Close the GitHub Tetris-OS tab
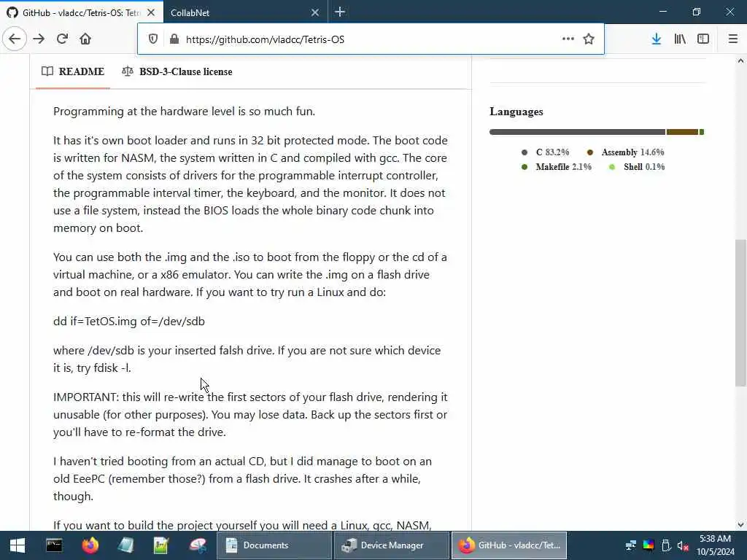 pyautogui.click(x=151, y=12)
